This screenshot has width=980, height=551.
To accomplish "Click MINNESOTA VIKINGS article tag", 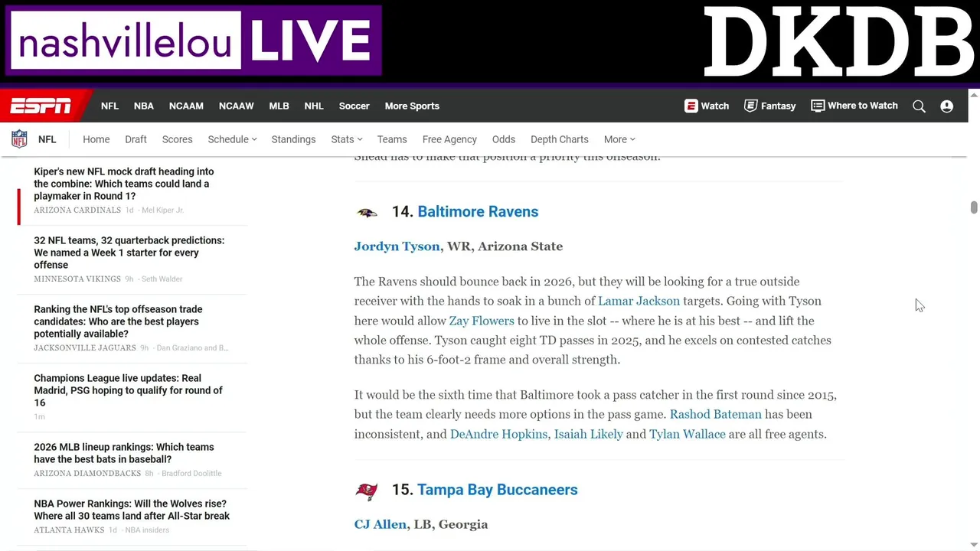I will 77,279.
